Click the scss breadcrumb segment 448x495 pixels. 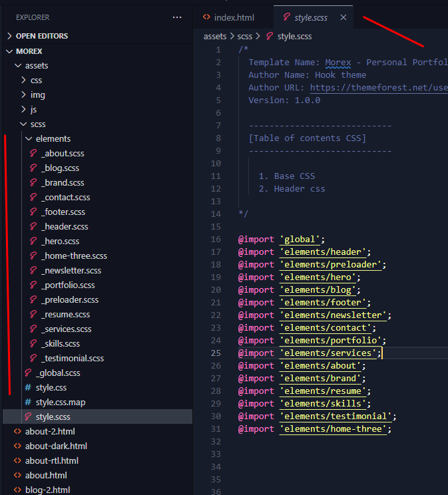click(244, 37)
